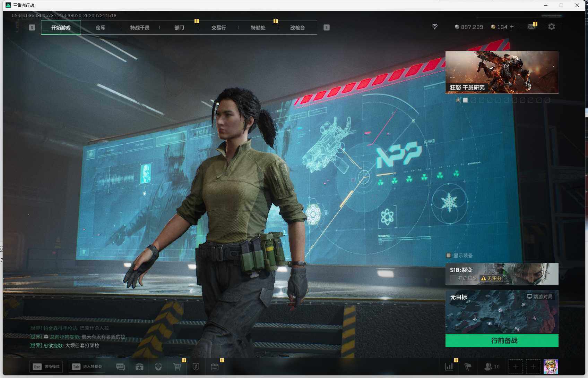The width and height of the screenshot is (588, 378).
Task: Select the highlighted white banner page indicator
Action: (x=465, y=100)
